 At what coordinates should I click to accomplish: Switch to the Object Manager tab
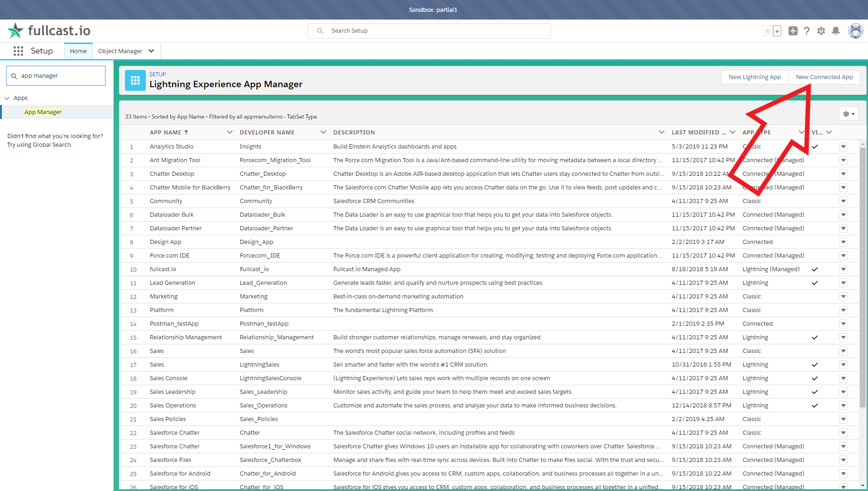coord(120,51)
